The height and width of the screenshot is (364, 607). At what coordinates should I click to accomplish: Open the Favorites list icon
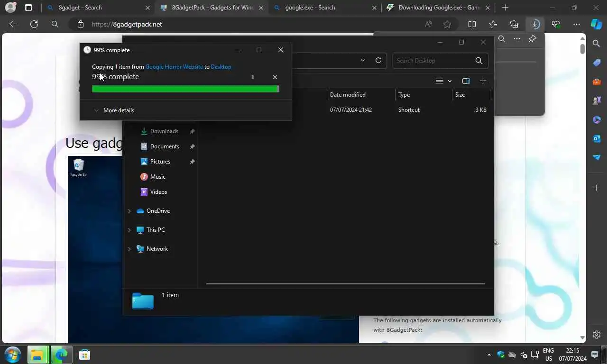click(x=493, y=24)
